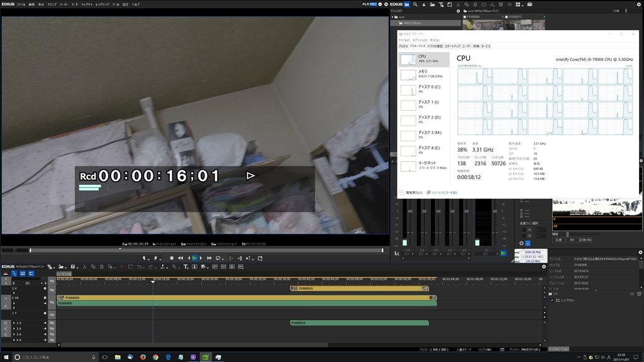Open the bin view mode dropdown arrow

pos(523,5)
